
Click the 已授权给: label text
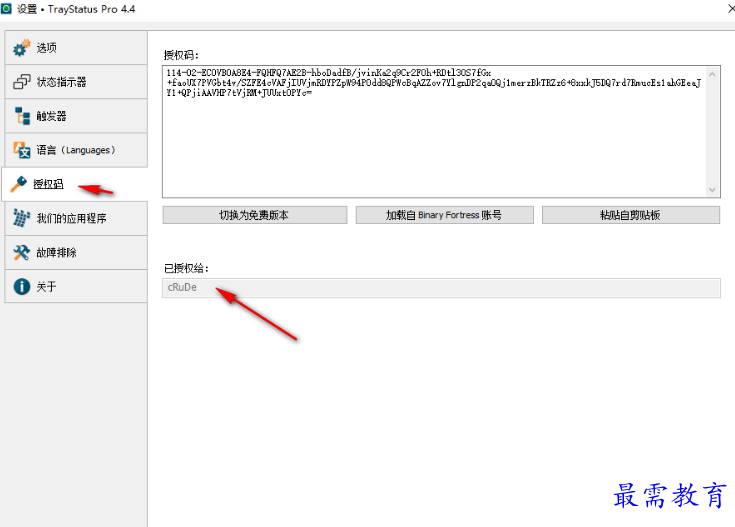(x=186, y=268)
